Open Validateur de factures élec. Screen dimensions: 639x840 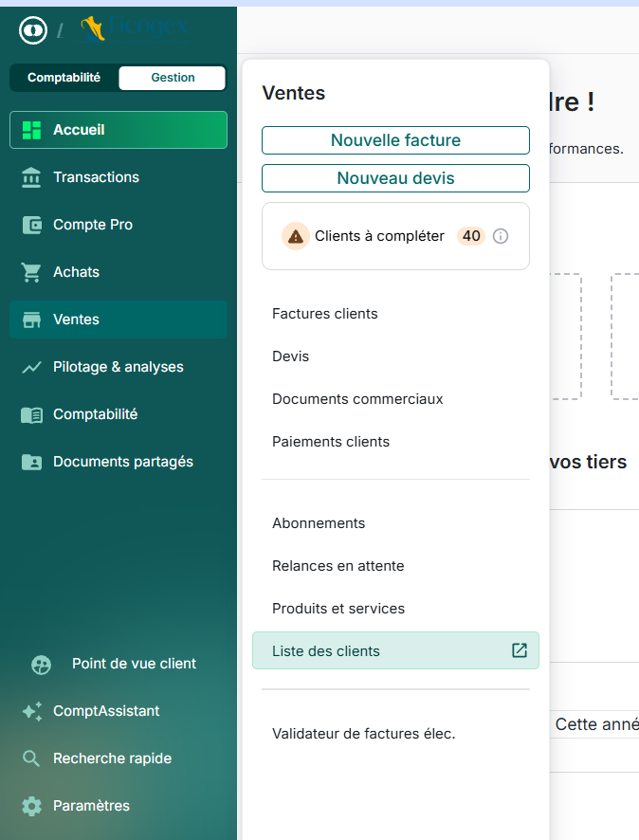click(x=396, y=734)
